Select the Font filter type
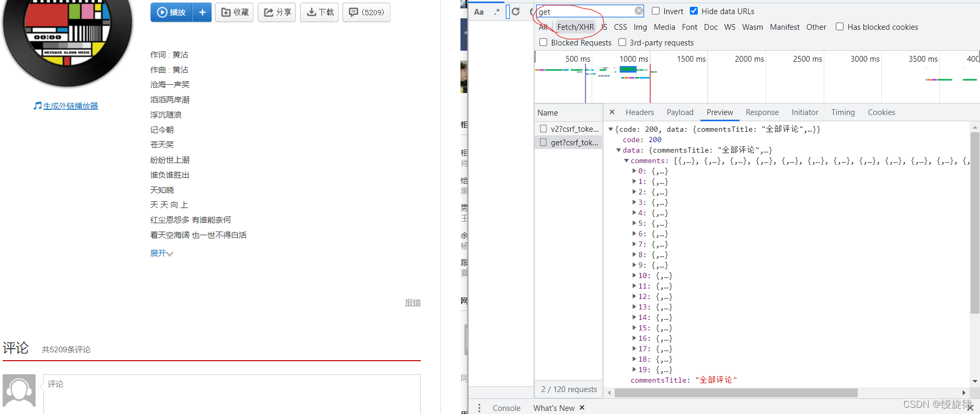The width and height of the screenshot is (980, 414). click(689, 27)
